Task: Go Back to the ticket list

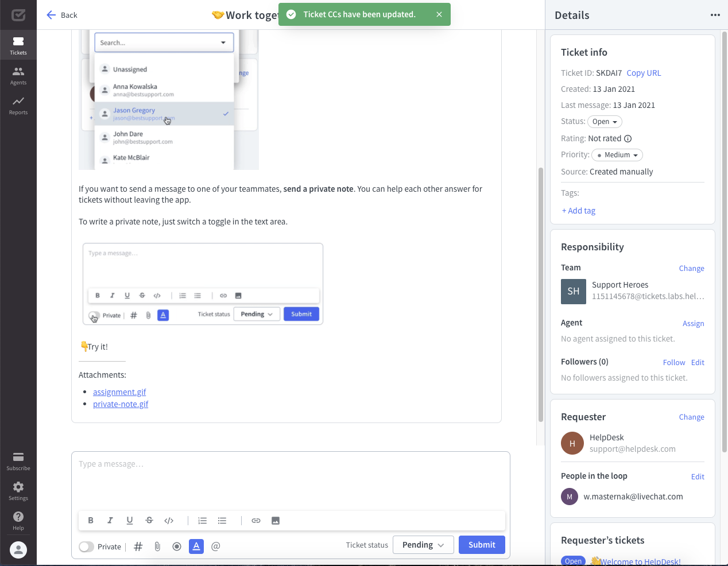Action: click(61, 15)
